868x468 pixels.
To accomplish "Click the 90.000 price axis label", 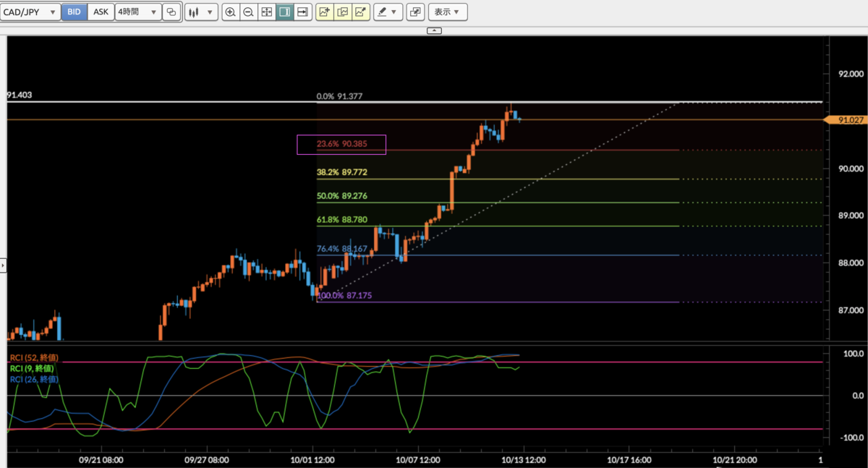I will pos(851,168).
